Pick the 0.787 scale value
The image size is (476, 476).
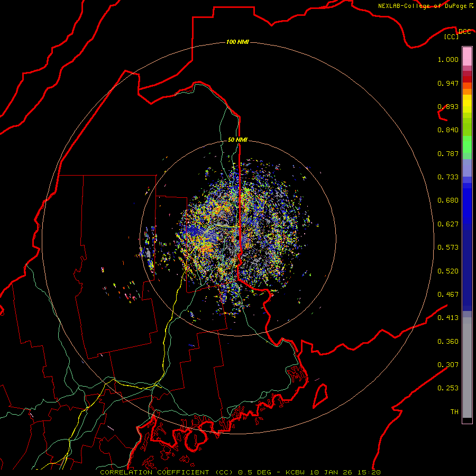pyautogui.click(x=448, y=153)
